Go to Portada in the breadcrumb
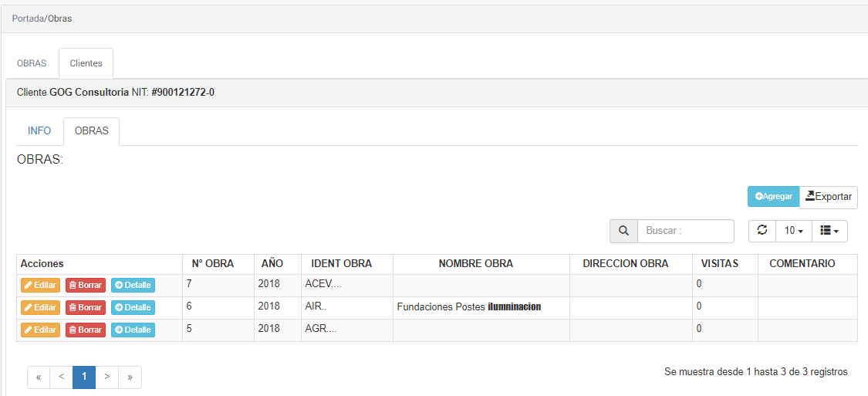Viewport: 868px width, 396px height. tap(28, 18)
